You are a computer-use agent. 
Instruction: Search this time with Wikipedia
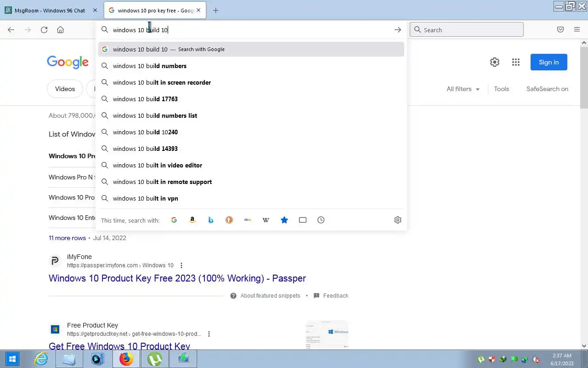click(266, 220)
